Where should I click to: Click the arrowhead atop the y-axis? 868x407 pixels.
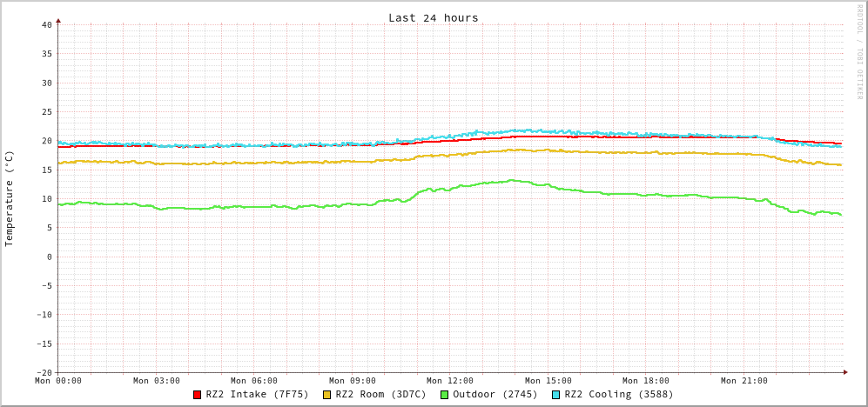pos(58,20)
